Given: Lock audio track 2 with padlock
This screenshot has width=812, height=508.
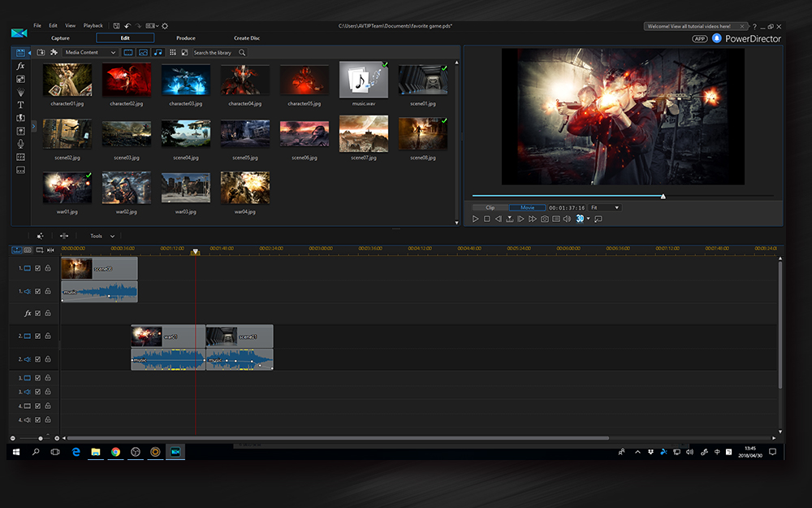Looking at the screenshot, I should point(48,359).
